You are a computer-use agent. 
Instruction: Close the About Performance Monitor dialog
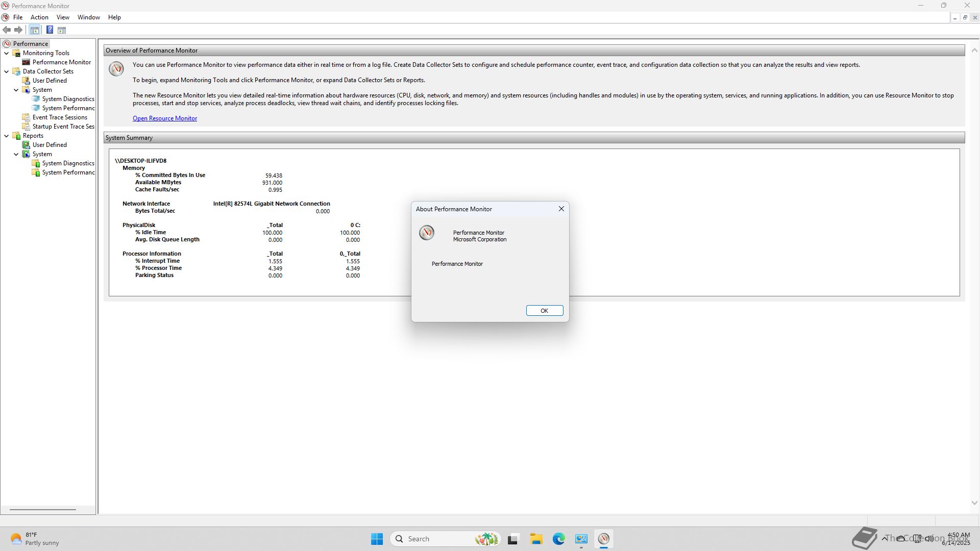561,209
